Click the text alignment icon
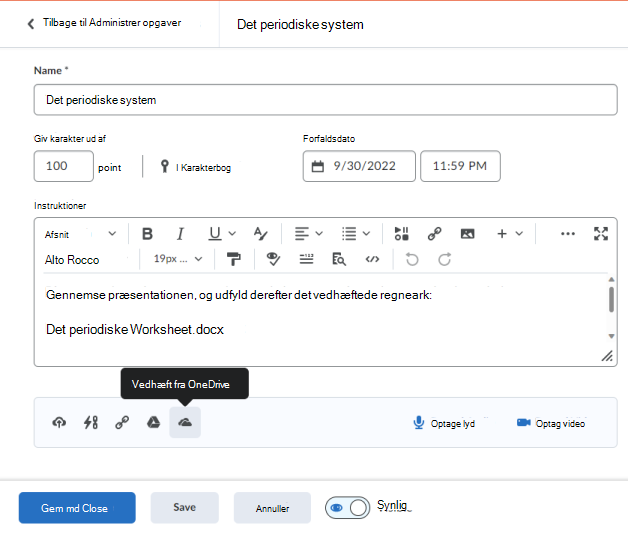The width and height of the screenshot is (628, 534). pyautogui.click(x=302, y=234)
